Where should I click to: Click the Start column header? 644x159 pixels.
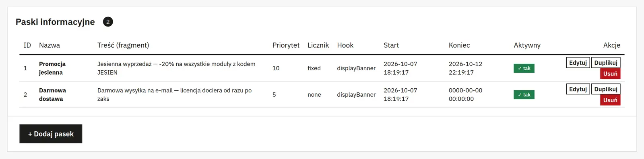[x=391, y=45]
